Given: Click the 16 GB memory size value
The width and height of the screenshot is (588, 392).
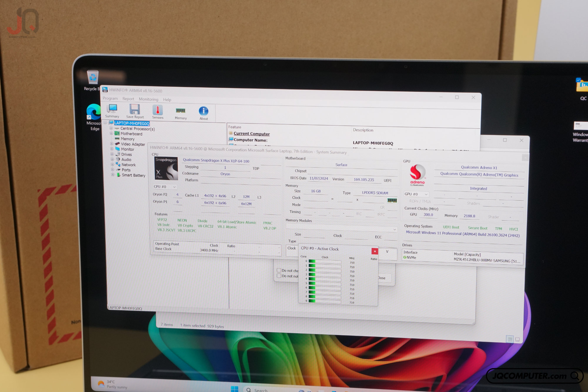Looking at the screenshot, I should pyautogui.click(x=316, y=191).
